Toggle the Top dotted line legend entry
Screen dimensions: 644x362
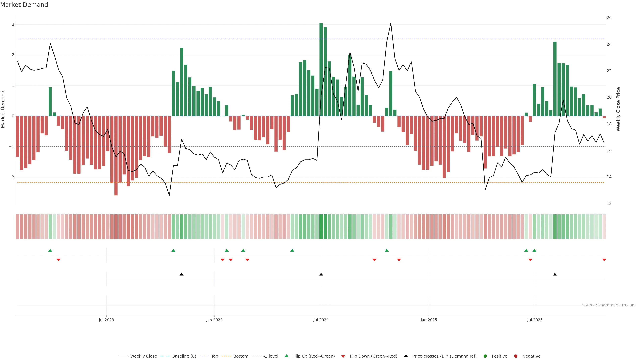(214, 356)
